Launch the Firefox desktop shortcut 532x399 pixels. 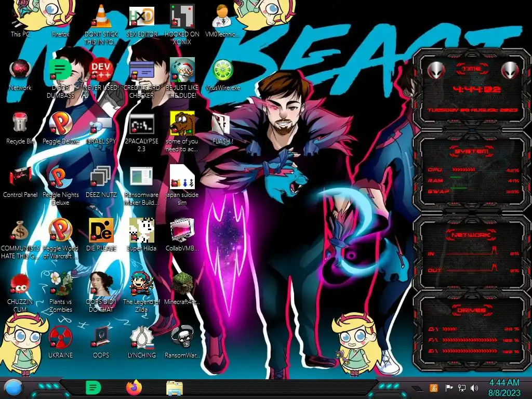point(60,20)
